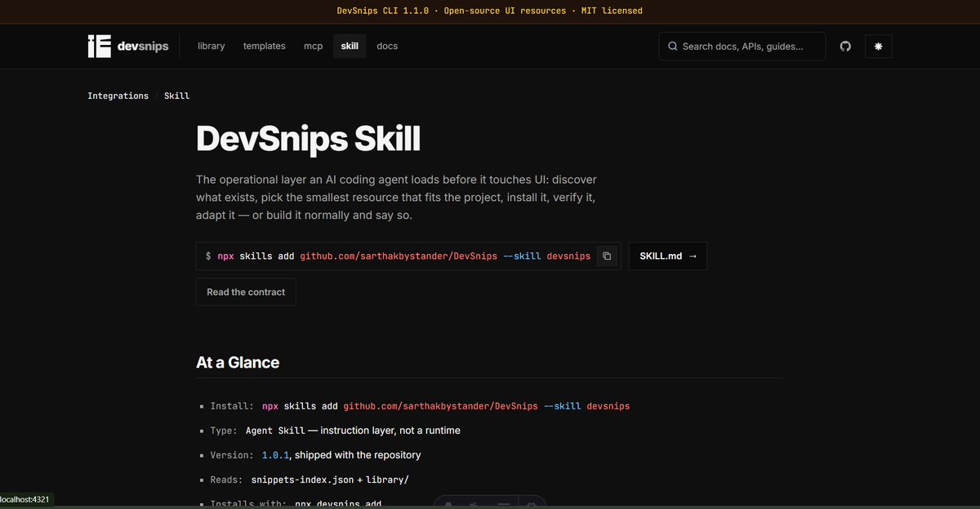Click the DevSnips Skill page title
Screen dimensions: 980x509
coord(308,139)
